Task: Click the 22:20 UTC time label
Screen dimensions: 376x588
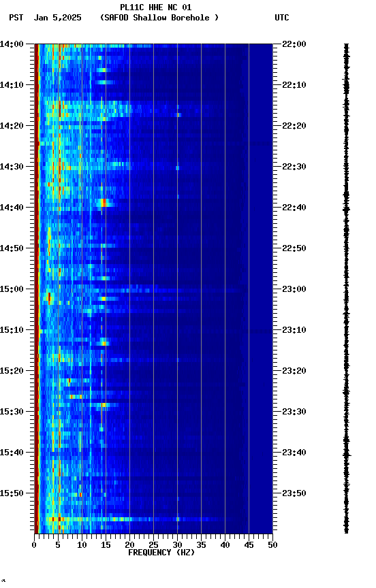Action: pos(294,126)
